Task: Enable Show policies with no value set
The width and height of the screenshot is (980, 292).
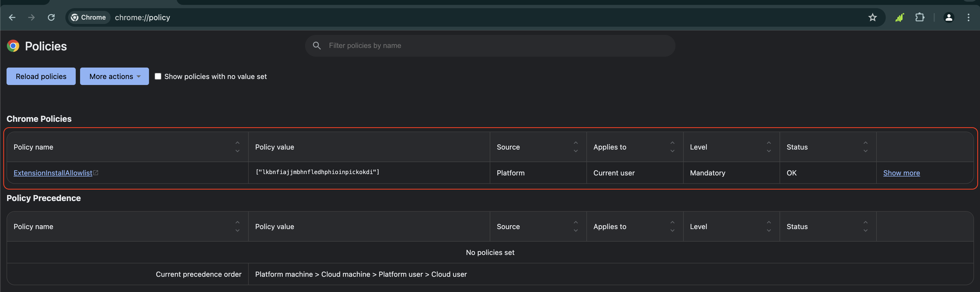Action: pyautogui.click(x=158, y=77)
